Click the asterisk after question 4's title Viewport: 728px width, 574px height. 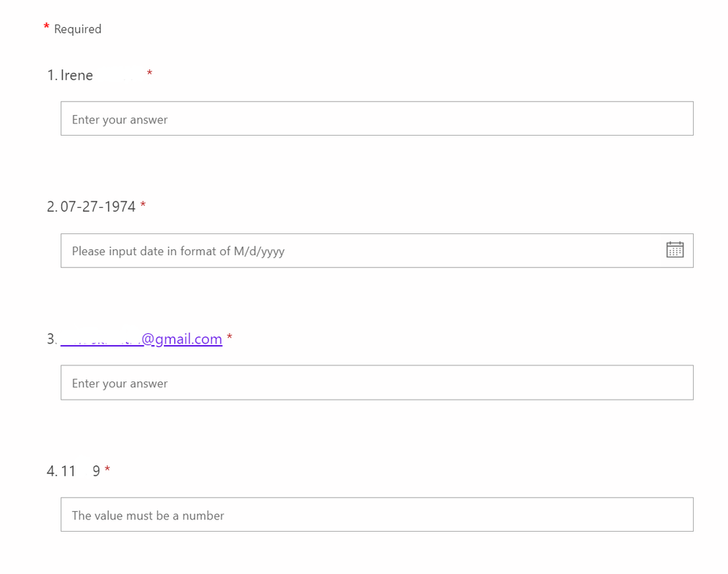pos(106,470)
